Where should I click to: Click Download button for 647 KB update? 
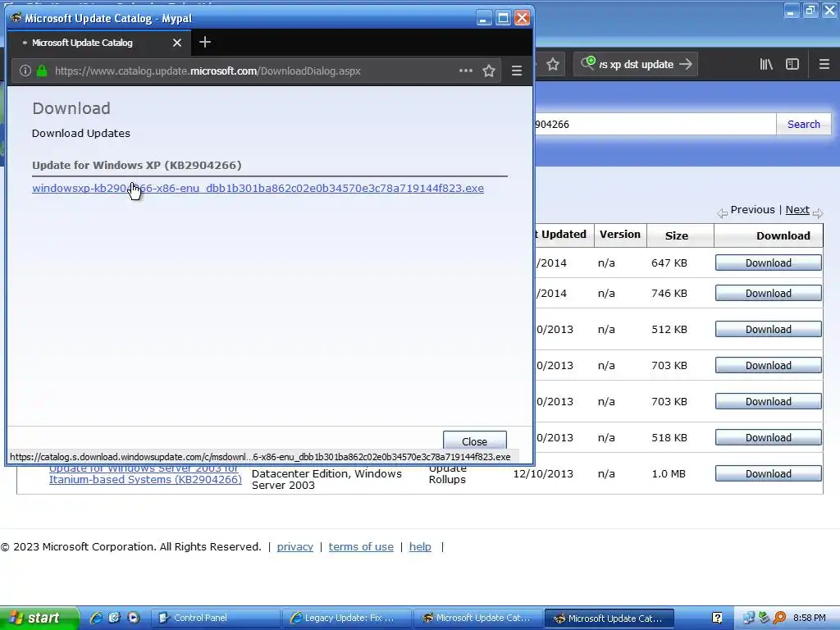click(x=768, y=263)
